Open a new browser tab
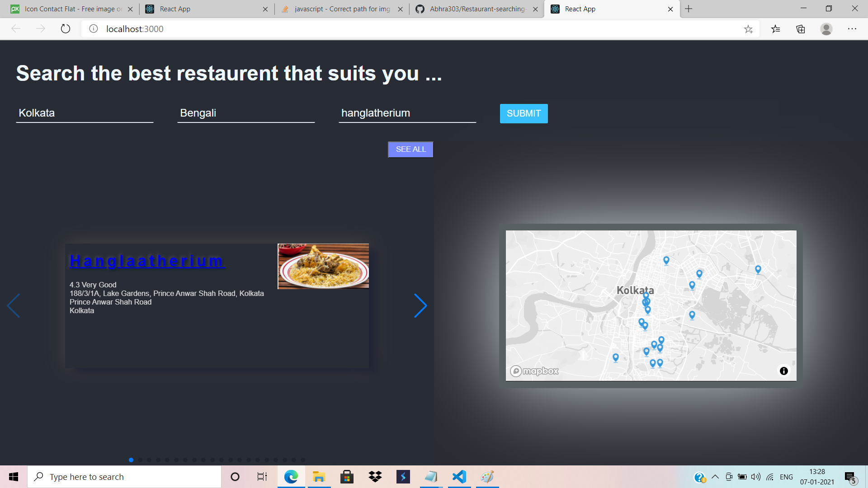The height and width of the screenshot is (488, 868). [689, 9]
